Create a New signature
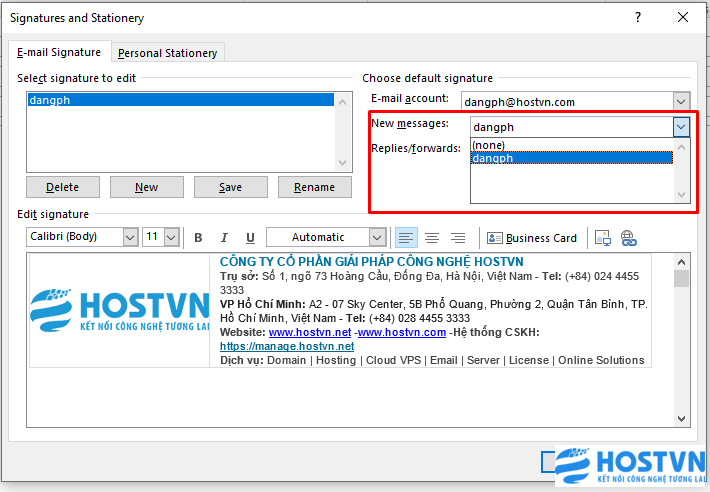Screen dimensions: 710x492 (147, 187)
